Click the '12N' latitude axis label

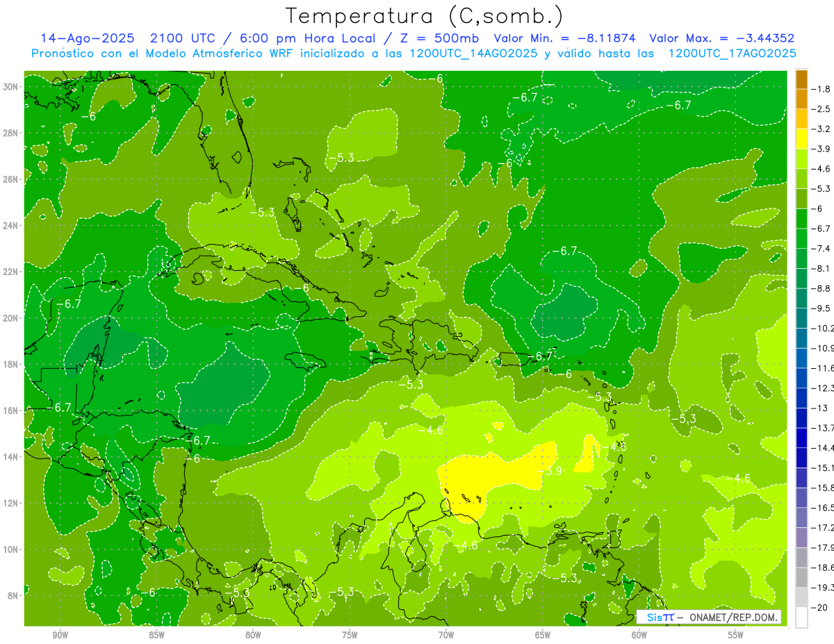pyautogui.click(x=12, y=503)
